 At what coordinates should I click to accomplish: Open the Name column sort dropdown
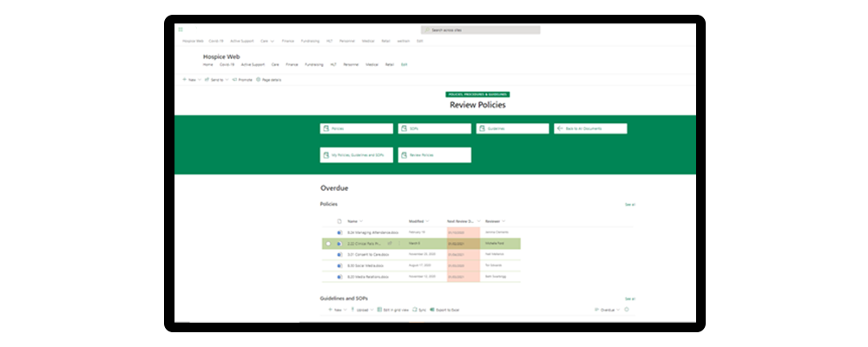coord(361,221)
